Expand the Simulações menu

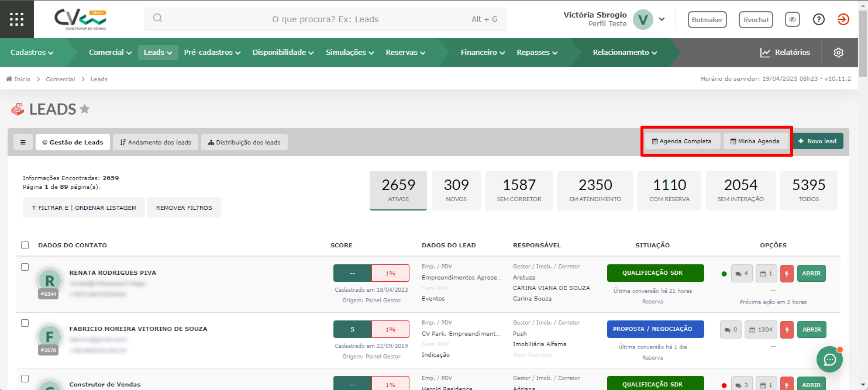tap(350, 53)
